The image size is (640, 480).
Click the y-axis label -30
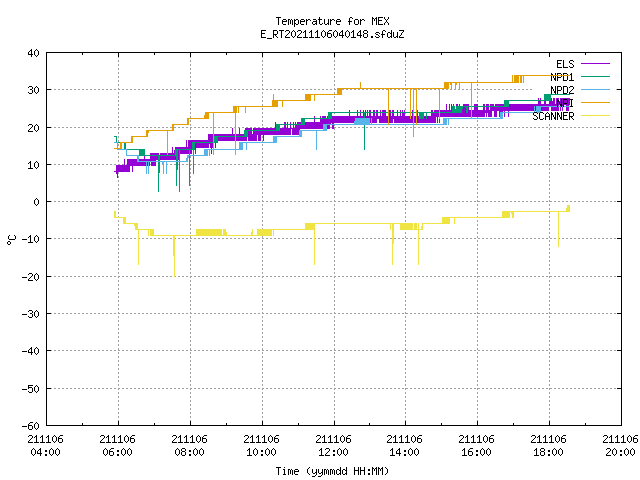[31, 314]
